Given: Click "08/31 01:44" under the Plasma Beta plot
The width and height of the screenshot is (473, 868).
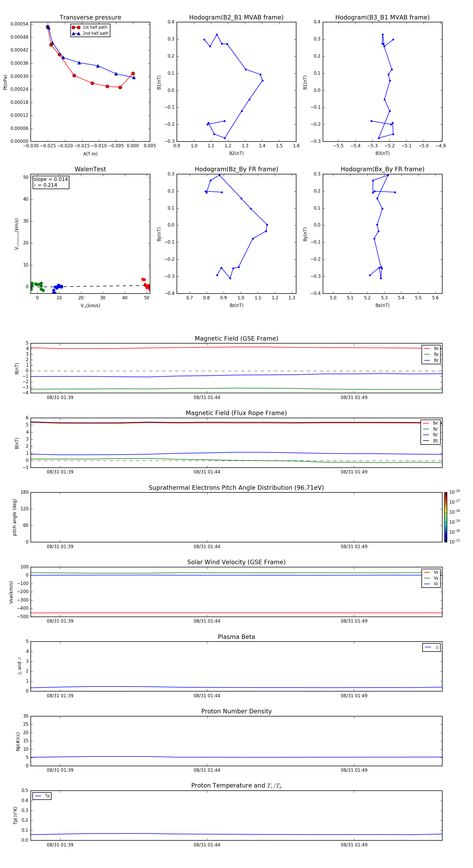Looking at the screenshot, I should [207, 695].
